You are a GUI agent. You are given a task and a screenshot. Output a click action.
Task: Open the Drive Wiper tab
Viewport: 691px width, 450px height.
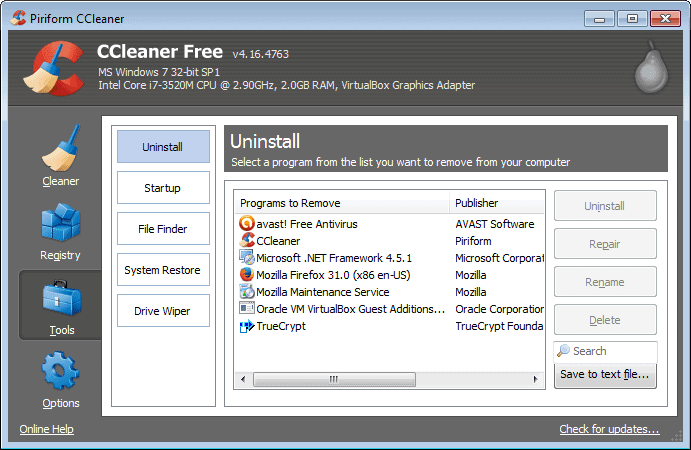click(163, 311)
